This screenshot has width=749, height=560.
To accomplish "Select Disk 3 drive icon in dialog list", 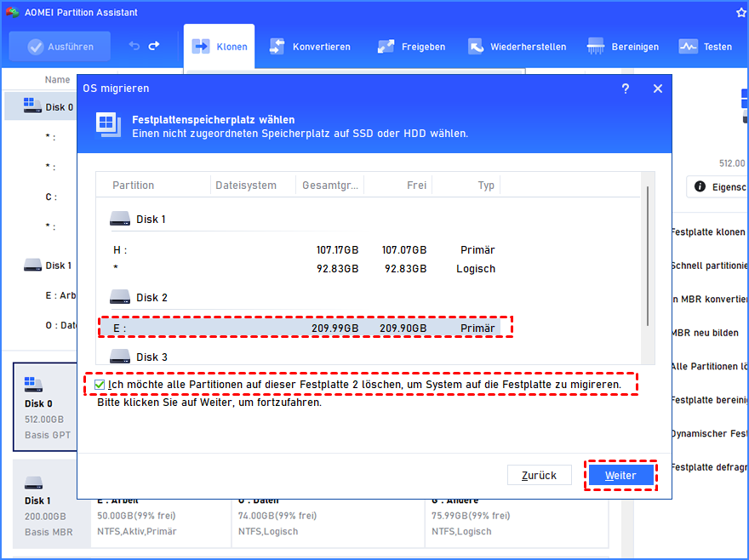I will [x=119, y=357].
